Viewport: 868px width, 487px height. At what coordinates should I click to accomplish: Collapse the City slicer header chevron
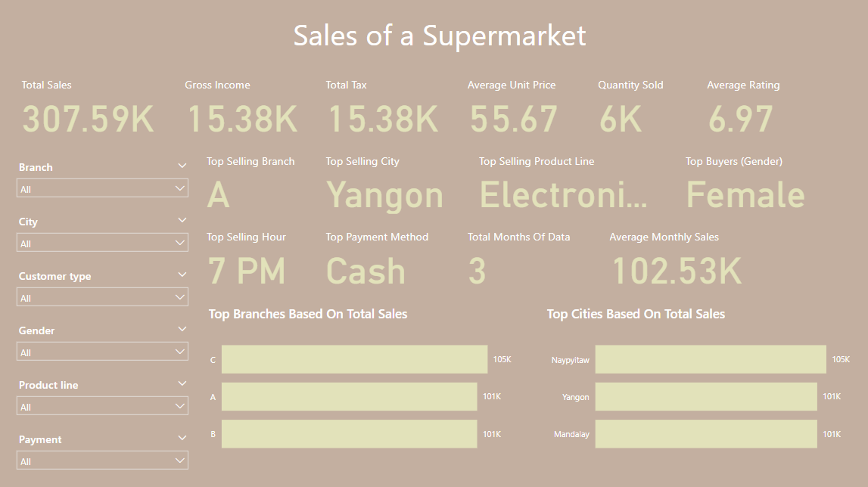[x=182, y=219]
